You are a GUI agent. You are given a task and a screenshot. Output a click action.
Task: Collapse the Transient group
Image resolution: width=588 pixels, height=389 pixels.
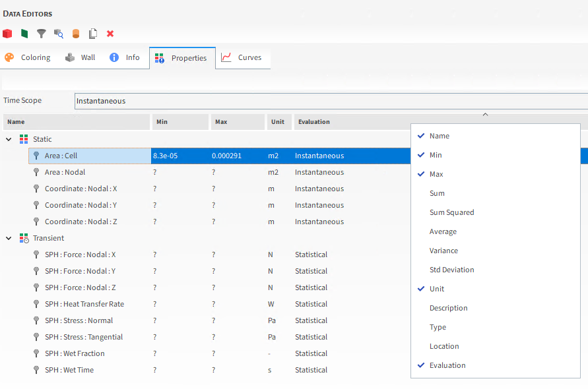pyautogui.click(x=9, y=239)
